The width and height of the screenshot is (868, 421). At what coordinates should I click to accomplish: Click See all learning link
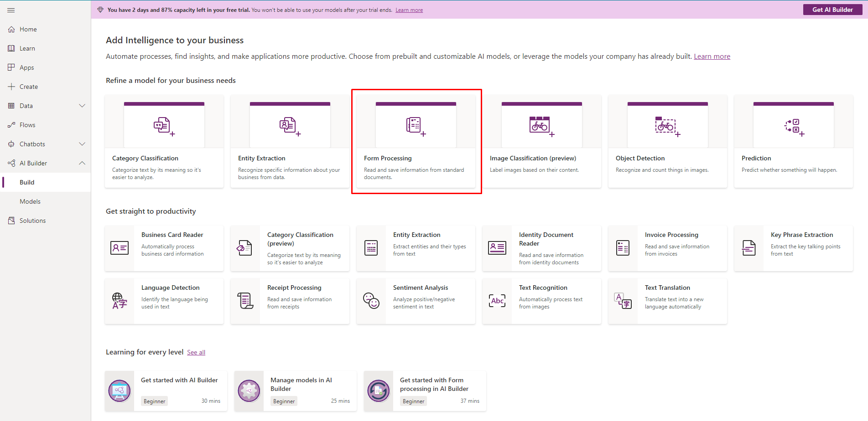(x=196, y=352)
